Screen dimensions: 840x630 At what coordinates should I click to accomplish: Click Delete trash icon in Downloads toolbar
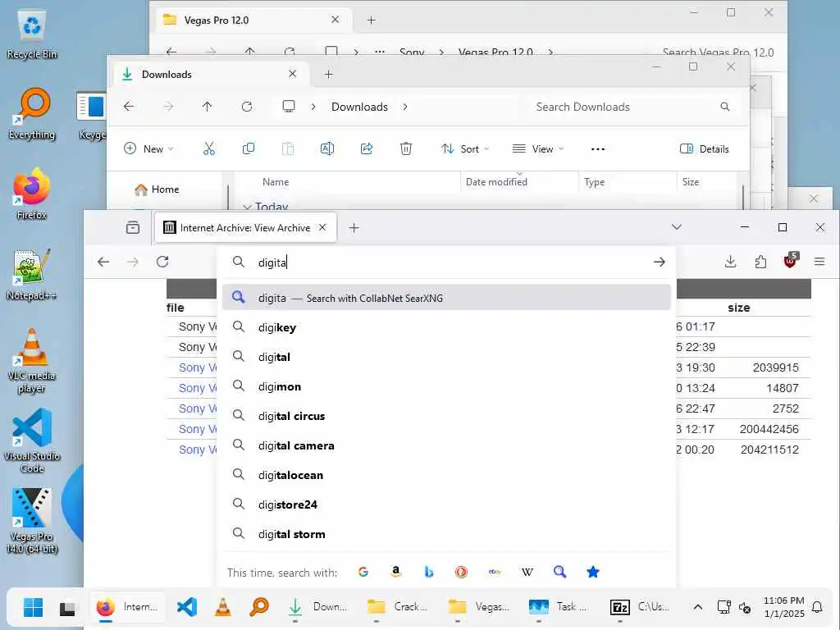coord(406,149)
